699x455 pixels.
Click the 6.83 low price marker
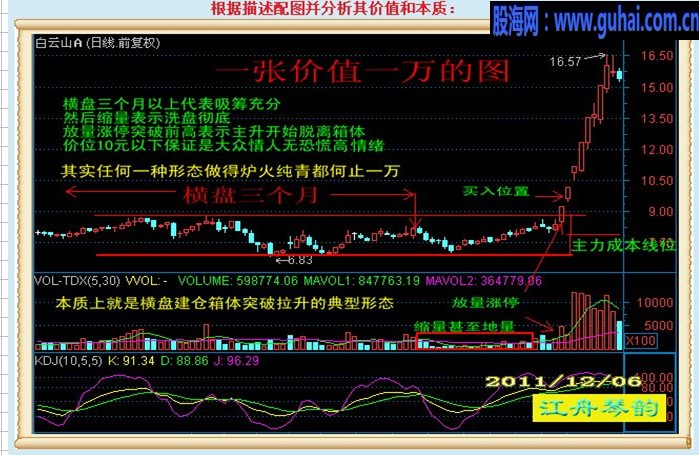point(300,260)
